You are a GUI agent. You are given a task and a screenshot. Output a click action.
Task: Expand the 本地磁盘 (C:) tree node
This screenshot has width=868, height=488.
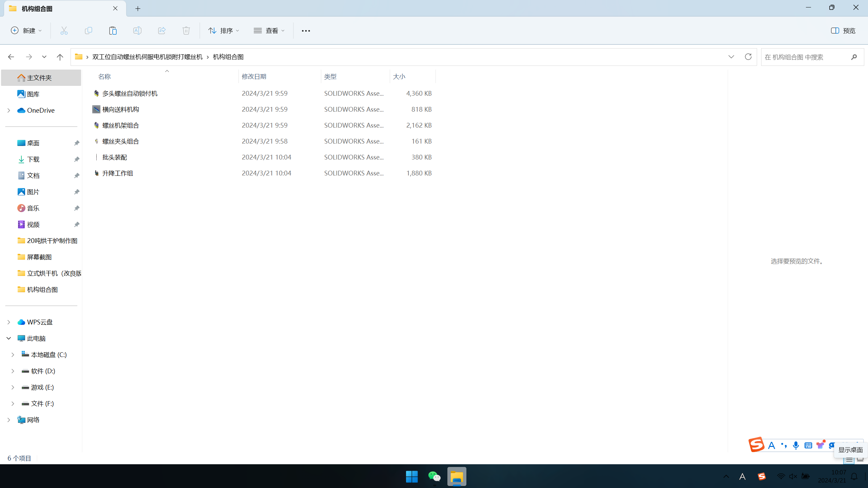[13, 355]
